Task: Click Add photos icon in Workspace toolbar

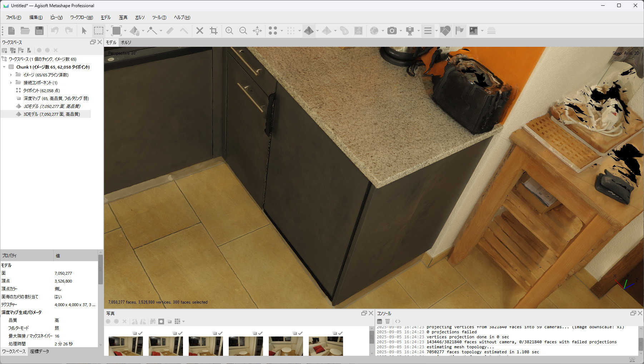Action: 13,50
